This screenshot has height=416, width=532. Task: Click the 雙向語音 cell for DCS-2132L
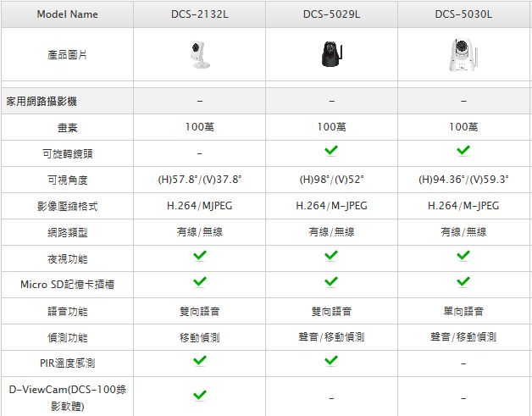click(x=200, y=311)
